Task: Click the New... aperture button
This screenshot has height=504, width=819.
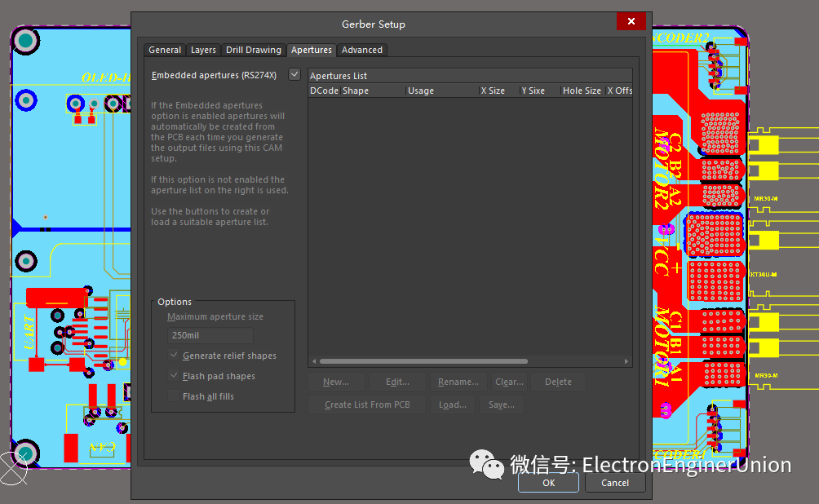Action: [335, 382]
